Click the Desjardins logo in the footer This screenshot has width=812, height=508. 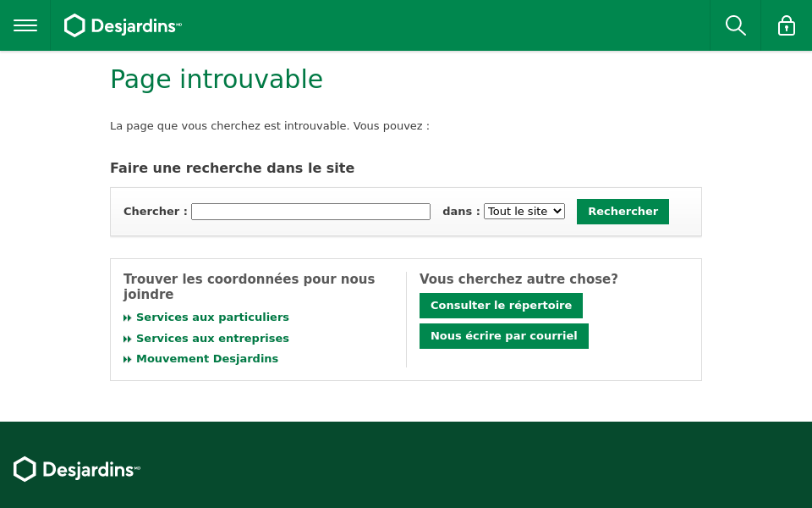(x=77, y=469)
